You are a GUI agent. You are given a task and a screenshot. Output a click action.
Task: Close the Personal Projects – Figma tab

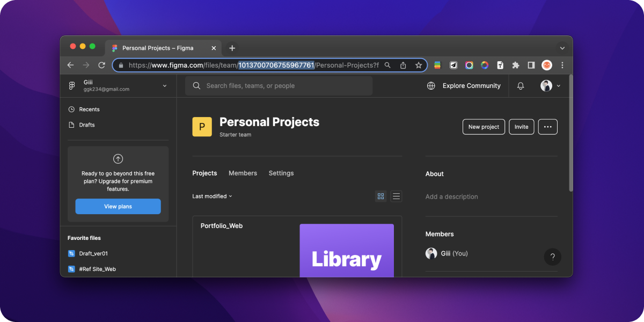click(214, 48)
